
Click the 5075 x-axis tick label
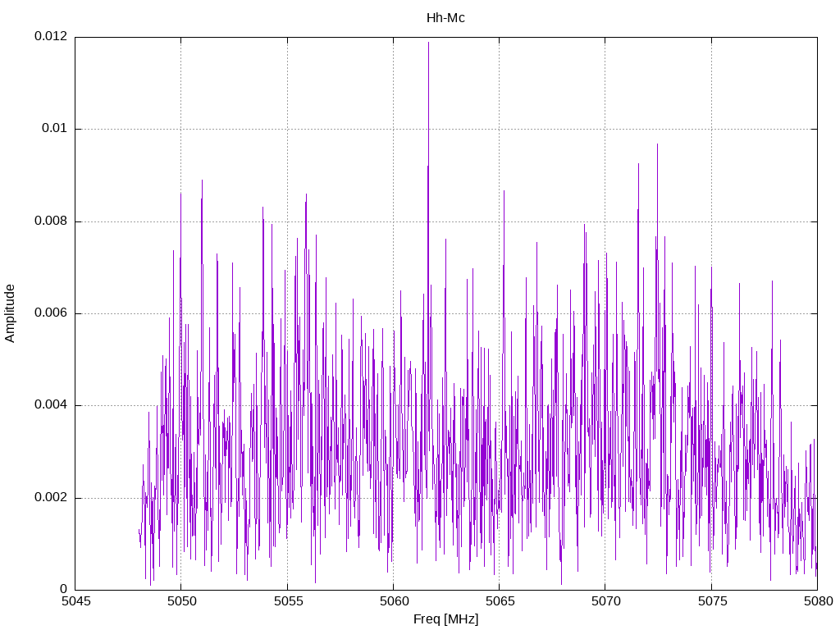pos(713,601)
